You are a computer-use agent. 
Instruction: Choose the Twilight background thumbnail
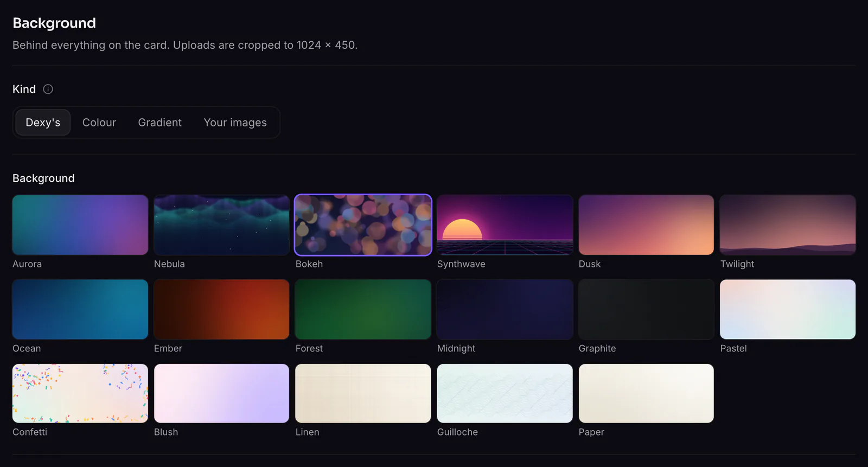pyautogui.click(x=788, y=225)
